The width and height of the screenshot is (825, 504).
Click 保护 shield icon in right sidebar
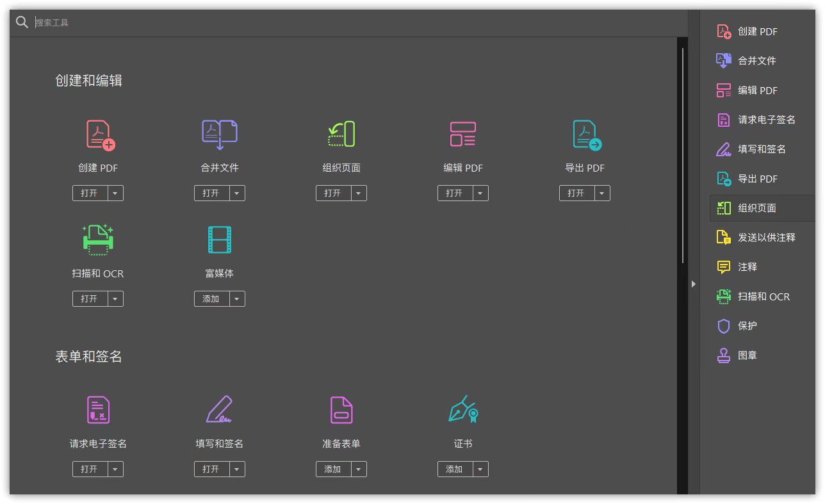(x=724, y=326)
